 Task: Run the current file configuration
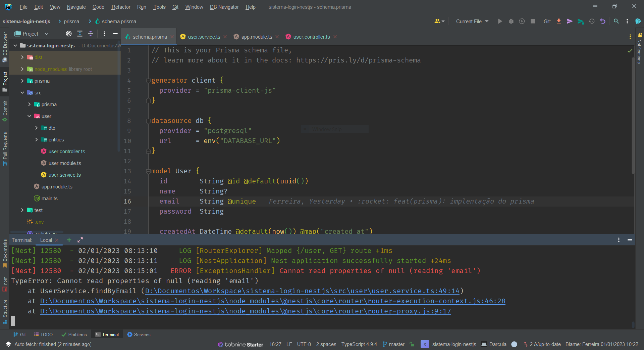point(500,21)
